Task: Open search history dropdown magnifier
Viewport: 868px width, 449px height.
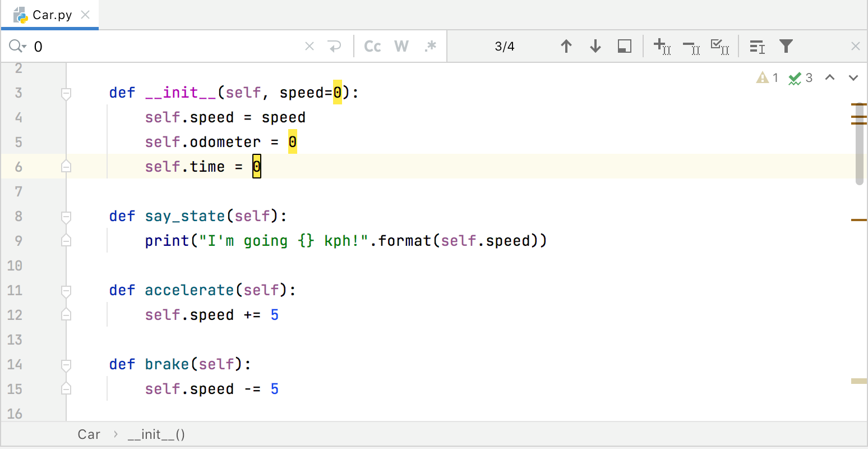Action: coord(17,46)
